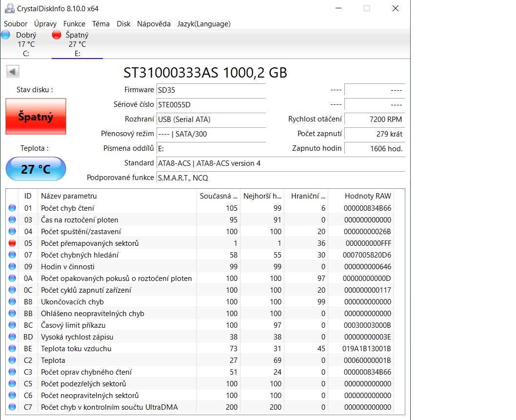Click blue status dot for attribute C2
Screen dimensions: 516x420
point(12,360)
